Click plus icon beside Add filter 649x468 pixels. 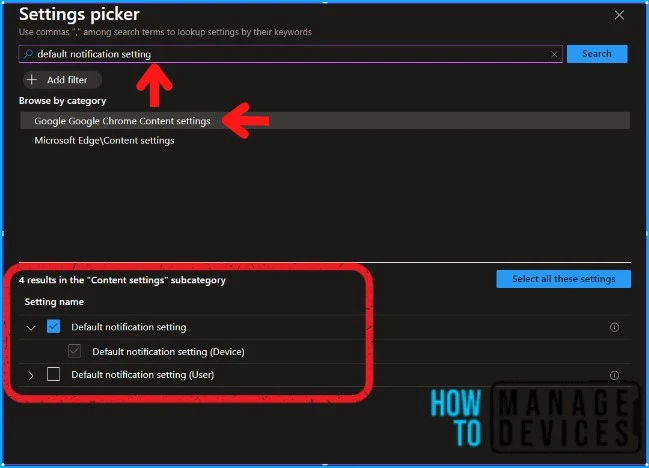(32, 79)
